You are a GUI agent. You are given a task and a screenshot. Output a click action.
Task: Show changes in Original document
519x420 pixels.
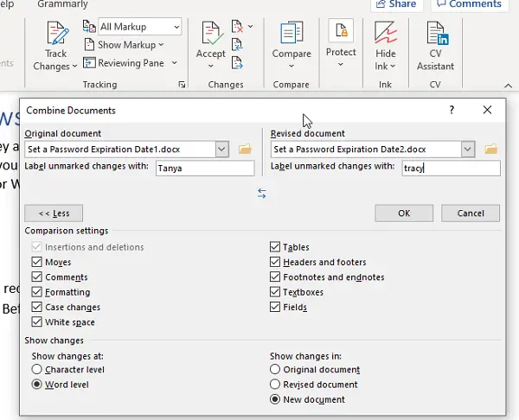point(275,369)
